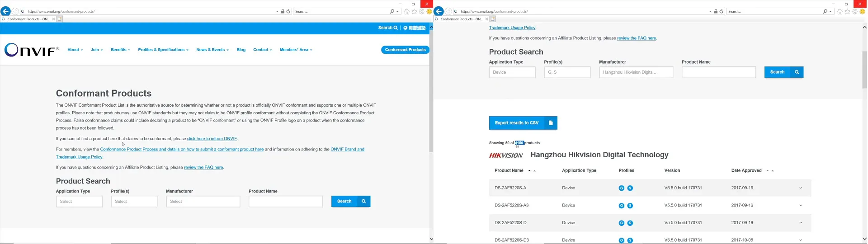Click magnifier in left window's browser search box
868x244 pixels.
(x=392, y=11)
